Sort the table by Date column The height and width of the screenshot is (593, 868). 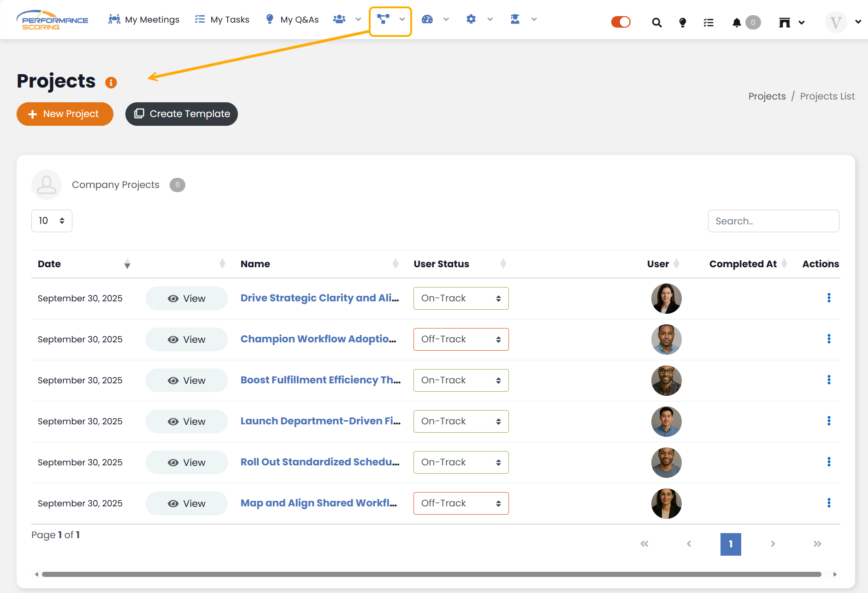(x=127, y=264)
